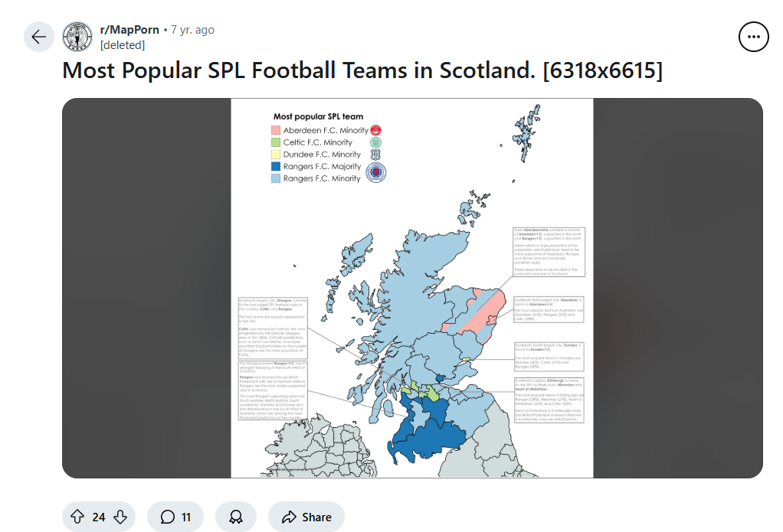Open the r/MapPorn community avatar

(77, 37)
